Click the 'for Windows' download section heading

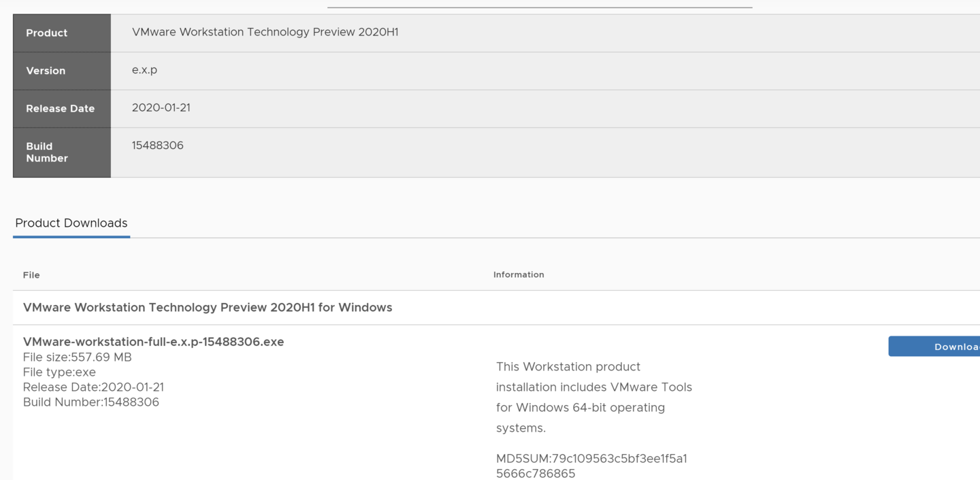pyautogui.click(x=208, y=307)
